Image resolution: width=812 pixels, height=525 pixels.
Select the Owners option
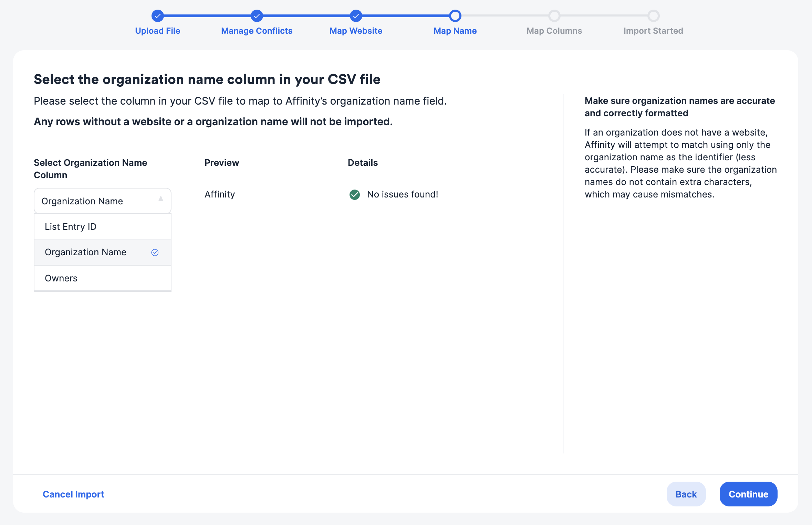click(61, 278)
